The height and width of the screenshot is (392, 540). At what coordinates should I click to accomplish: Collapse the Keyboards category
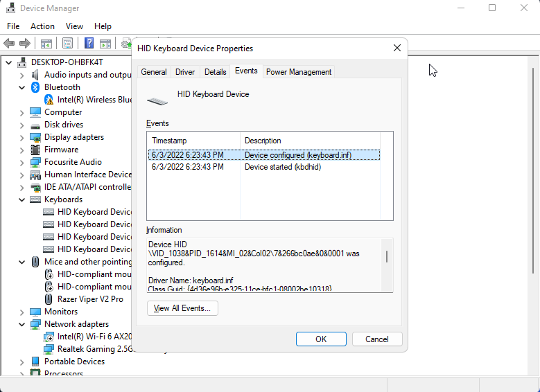[x=22, y=199]
